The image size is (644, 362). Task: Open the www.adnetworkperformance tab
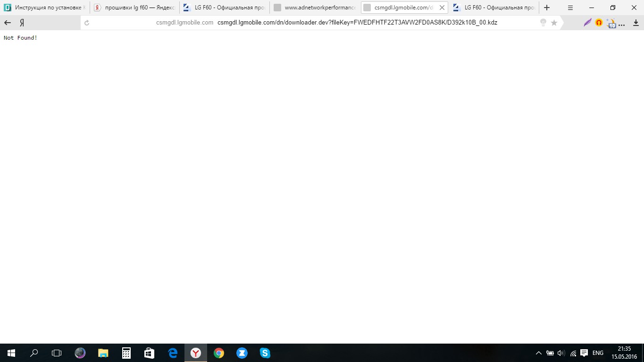[x=315, y=8]
